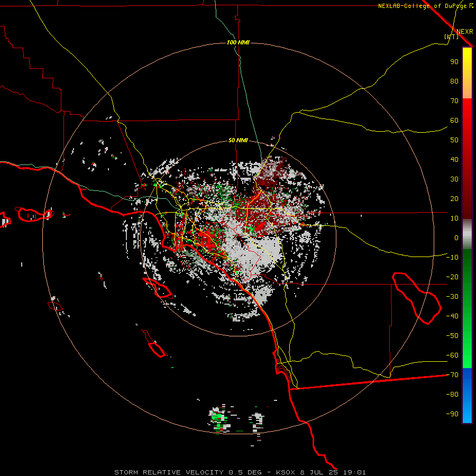Click the -40 value on the color scale
This screenshot has height=476, width=476.
click(452, 316)
